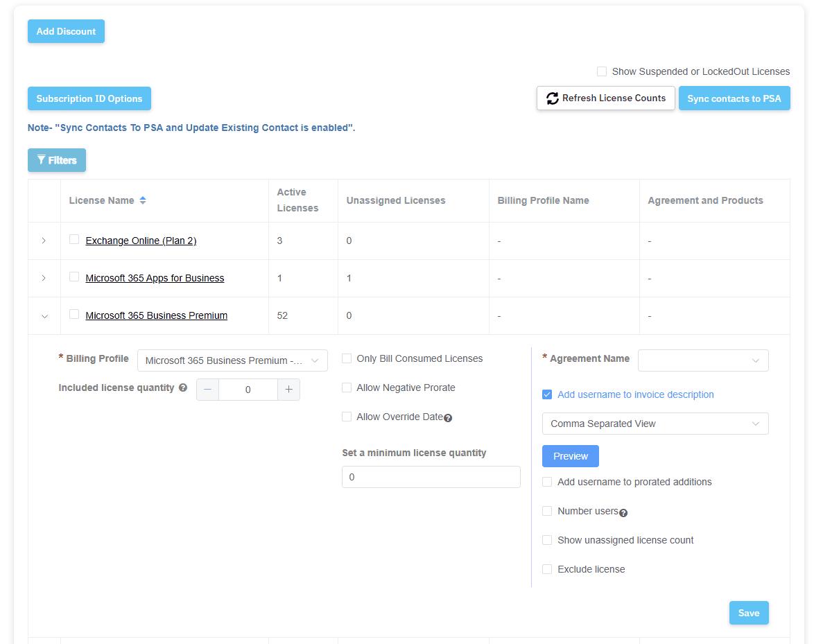Open the Filters panel
Viewport: 814px width, 644px height.
[x=57, y=160]
